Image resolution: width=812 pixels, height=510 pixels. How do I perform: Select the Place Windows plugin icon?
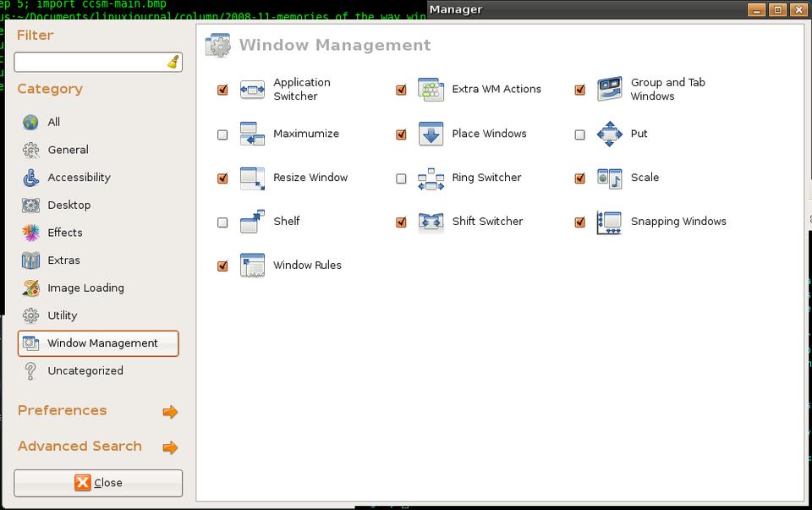pos(431,134)
